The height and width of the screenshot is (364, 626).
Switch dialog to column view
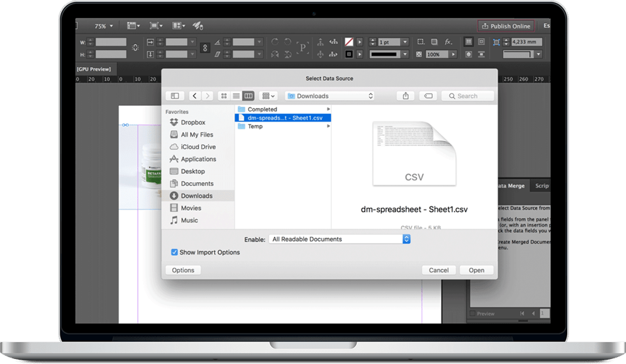(249, 96)
